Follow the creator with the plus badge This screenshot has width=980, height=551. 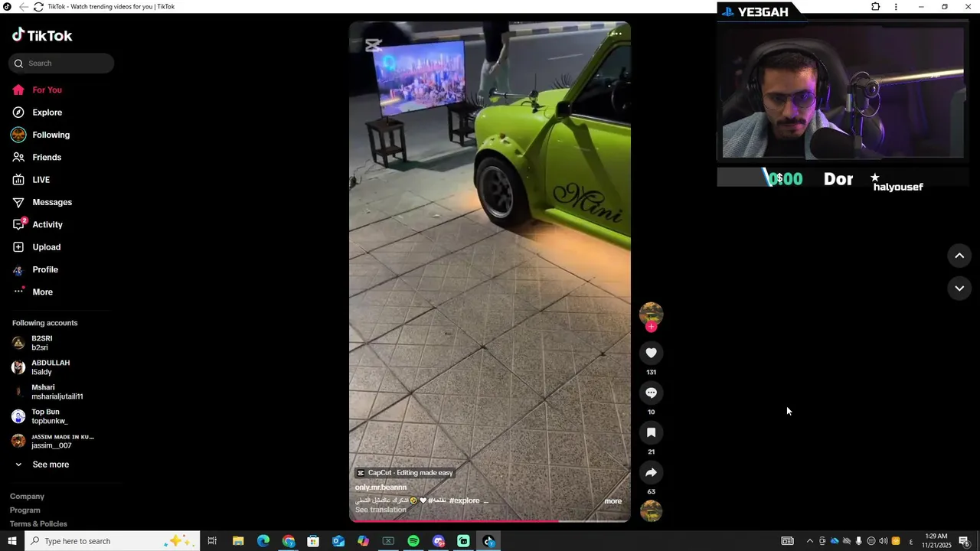coord(651,327)
